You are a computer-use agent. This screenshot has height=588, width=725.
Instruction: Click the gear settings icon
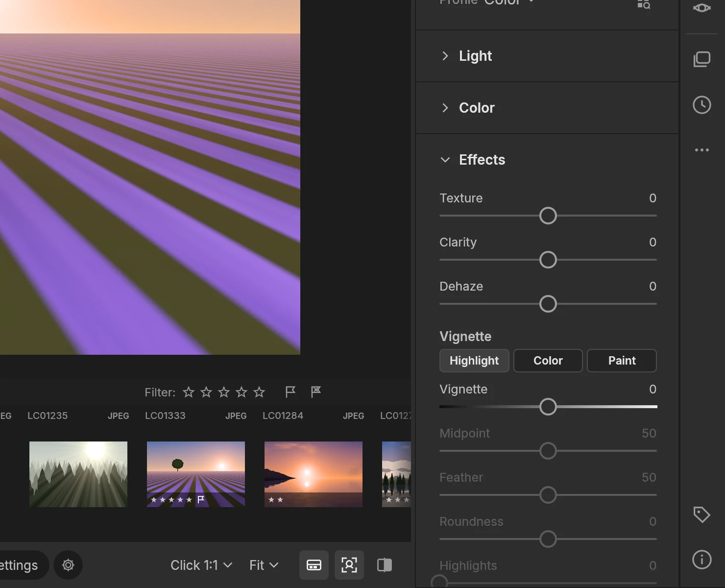(x=68, y=565)
